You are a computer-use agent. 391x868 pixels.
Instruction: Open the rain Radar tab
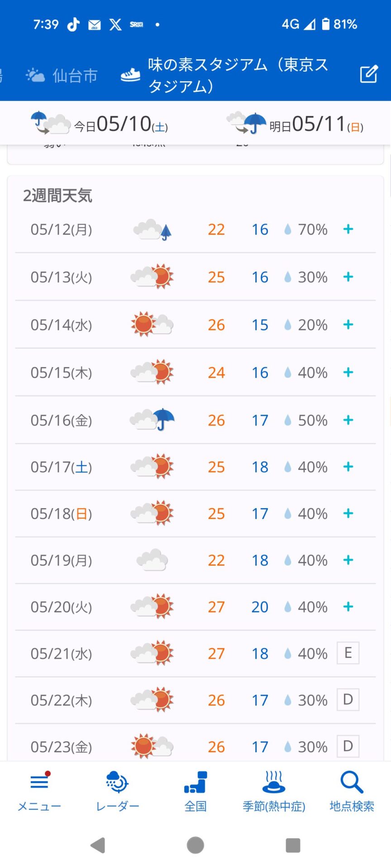118,792
